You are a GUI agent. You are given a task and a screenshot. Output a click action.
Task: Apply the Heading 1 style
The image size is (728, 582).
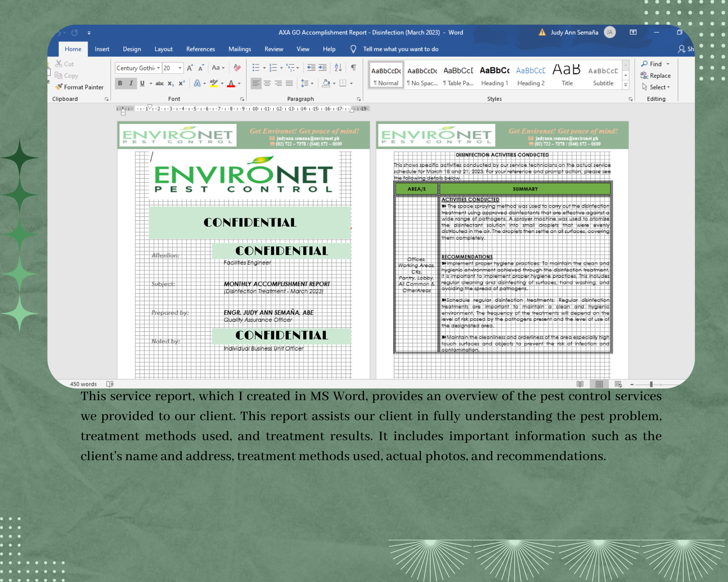click(494, 75)
